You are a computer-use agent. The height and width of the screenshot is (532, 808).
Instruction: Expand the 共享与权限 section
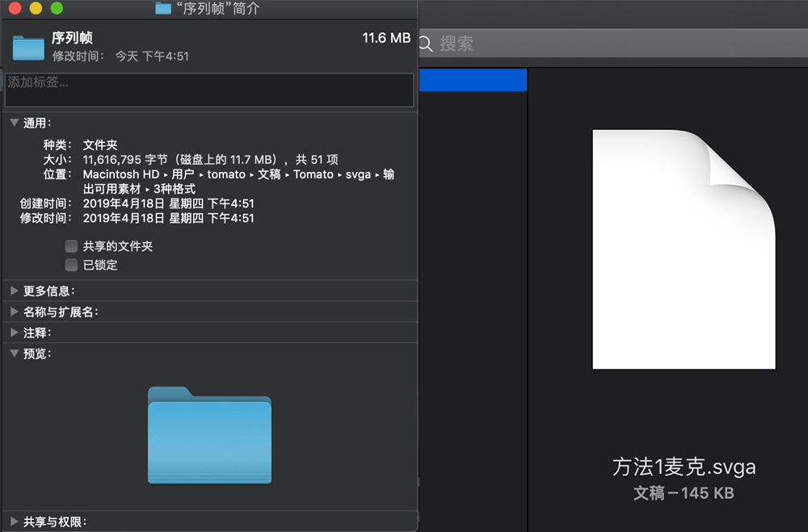point(15,522)
